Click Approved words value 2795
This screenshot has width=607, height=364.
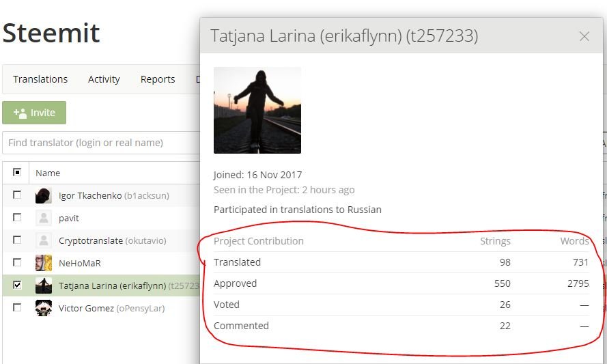click(x=578, y=284)
